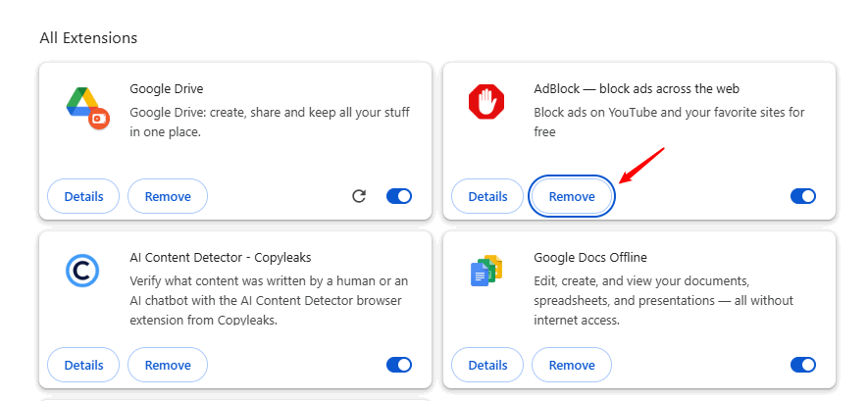The height and width of the screenshot is (401, 868).
Task: Select the "Google Drive" extension name
Action: point(167,89)
